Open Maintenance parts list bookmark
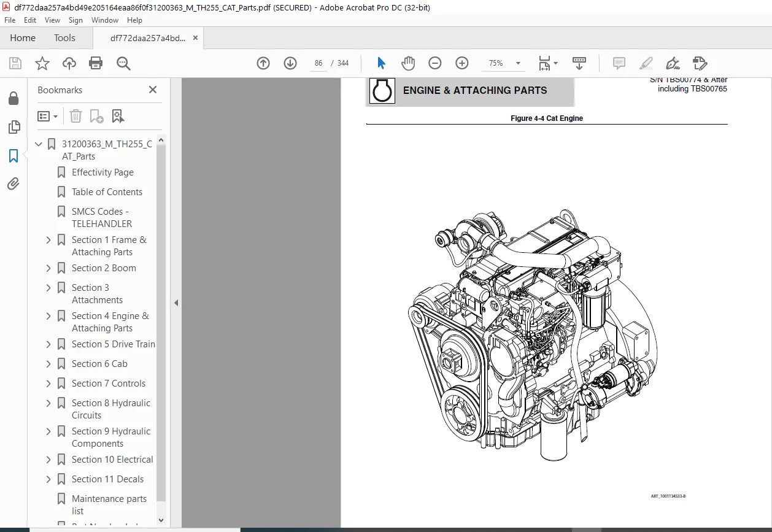The image size is (772, 532). click(109, 505)
